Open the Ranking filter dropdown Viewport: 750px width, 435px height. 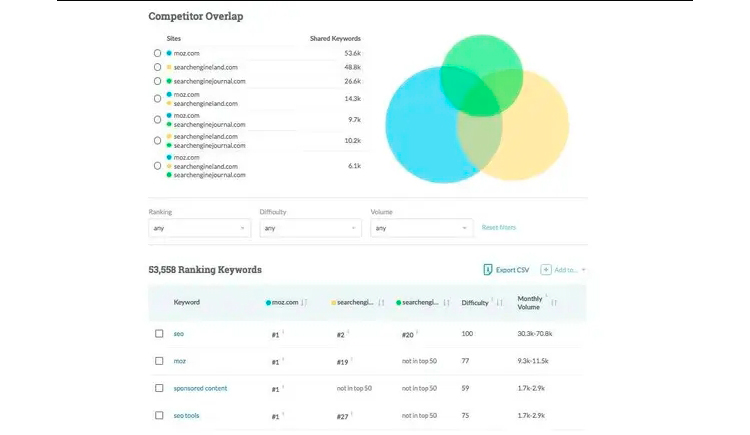[x=199, y=228]
